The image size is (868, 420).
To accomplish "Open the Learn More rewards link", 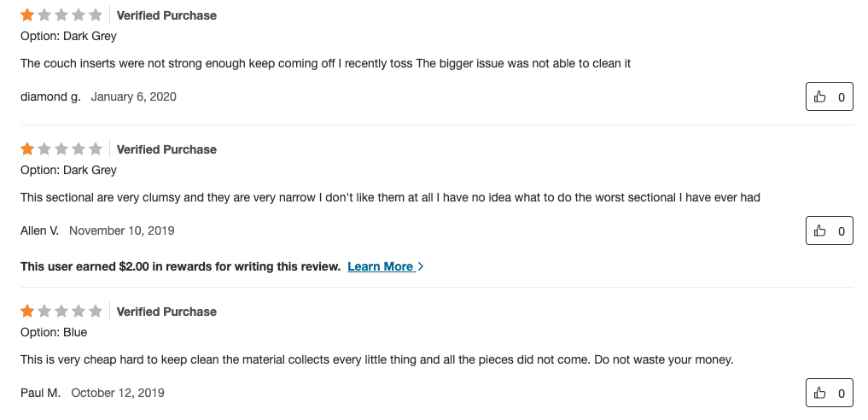I will [x=380, y=266].
